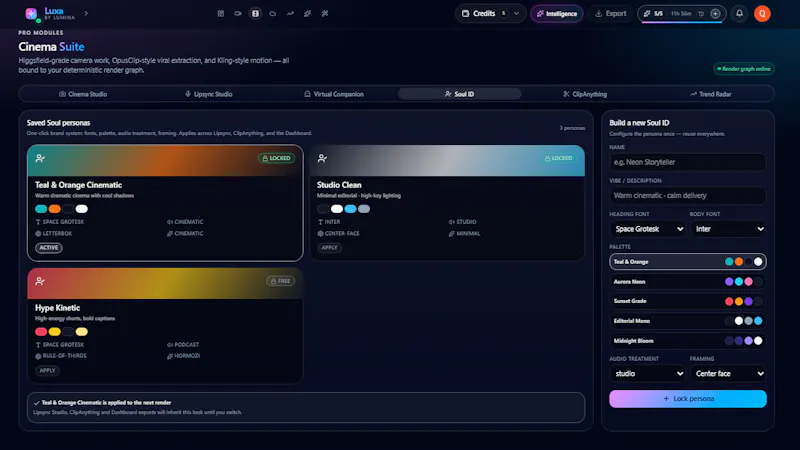Click the Luxa logo icon
Screen dimensions: 800x450
point(32,14)
